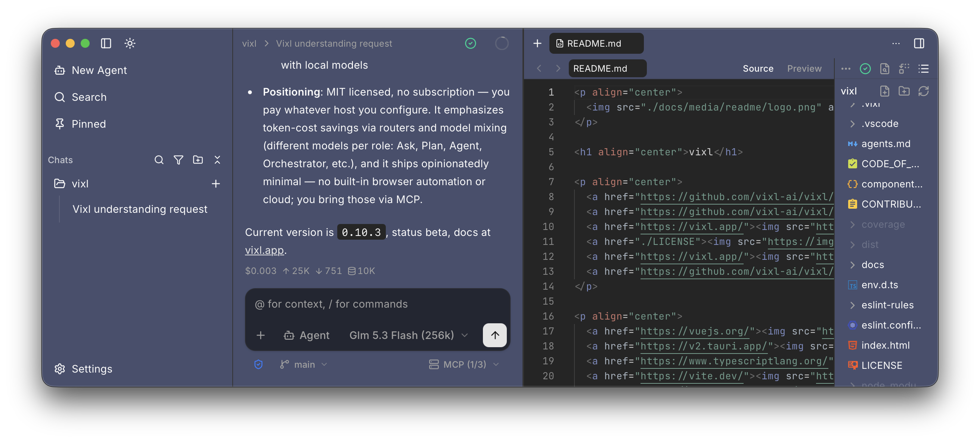Open the CONTRIBU... file
Image resolution: width=980 pixels, height=442 pixels.
coord(885,205)
